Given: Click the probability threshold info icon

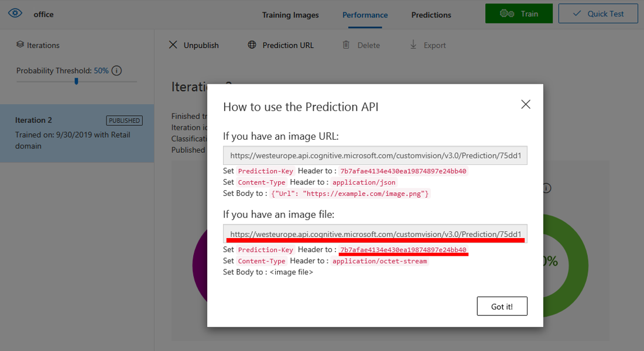Looking at the screenshot, I should click(x=117, y=71).
